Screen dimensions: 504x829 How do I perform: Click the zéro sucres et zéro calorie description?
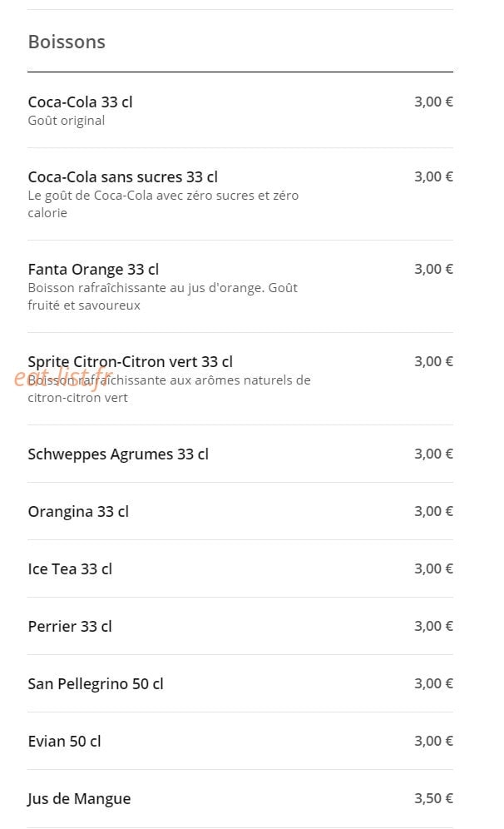[x=163, y=204]
